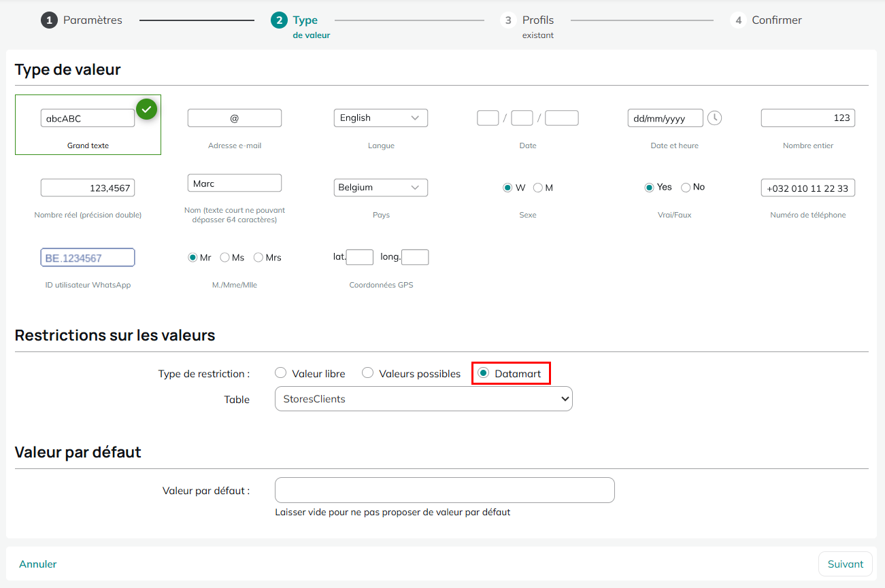
Task: Select the Datamart restriction option
Action: pos(484,373)
